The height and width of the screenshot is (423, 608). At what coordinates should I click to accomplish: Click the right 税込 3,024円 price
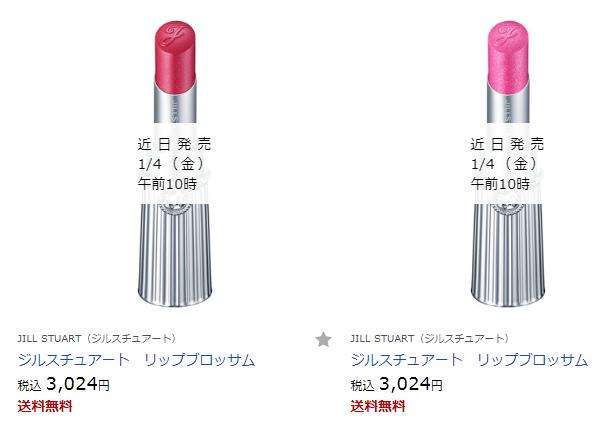tap(396, 384)
